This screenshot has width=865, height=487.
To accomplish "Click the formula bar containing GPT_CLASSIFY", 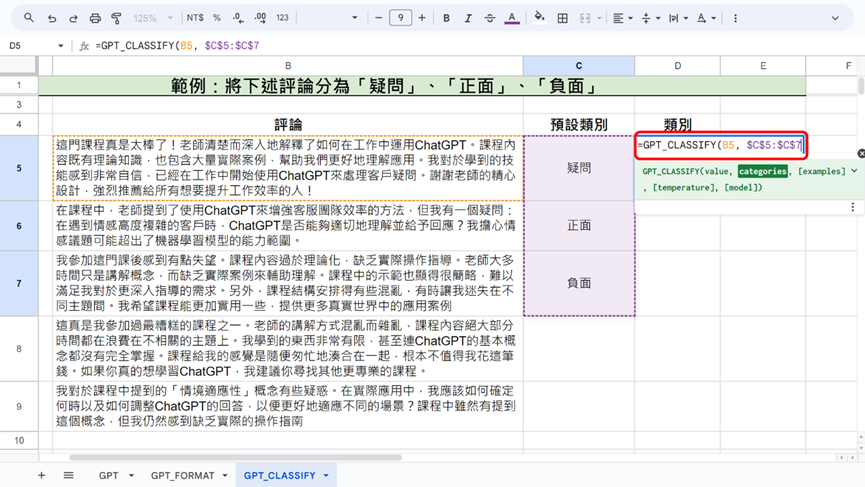I will tap(474, 46).
